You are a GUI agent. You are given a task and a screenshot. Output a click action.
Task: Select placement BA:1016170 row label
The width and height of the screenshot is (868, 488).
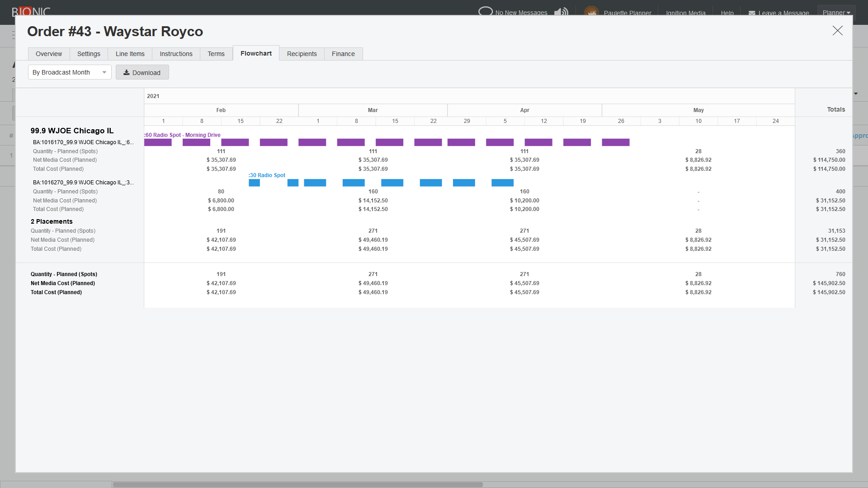click(83, 142)
